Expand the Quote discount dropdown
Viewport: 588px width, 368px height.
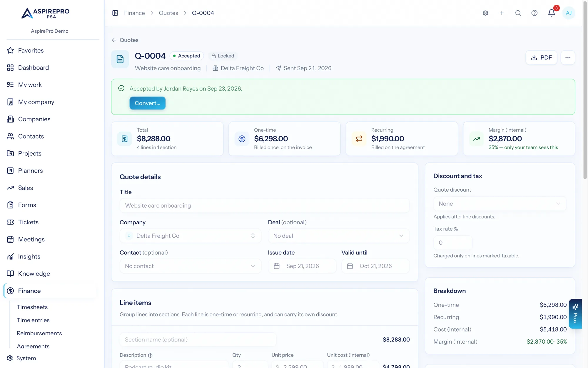pyautogui.click(x=500, y=204)
